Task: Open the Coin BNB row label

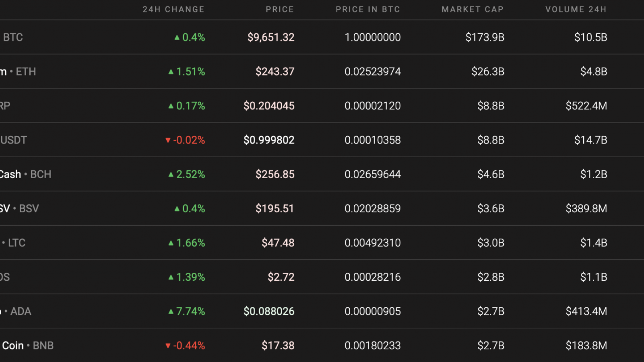Action: (x=27, y=346)
